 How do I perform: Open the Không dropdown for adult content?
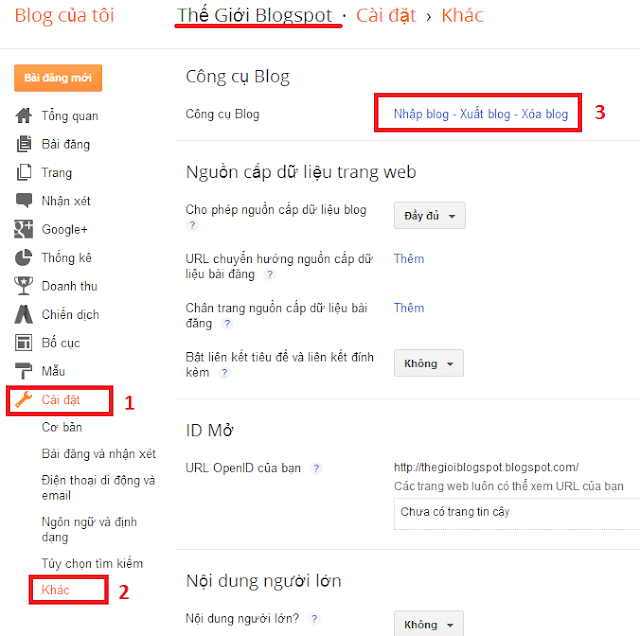pos(429,623)
